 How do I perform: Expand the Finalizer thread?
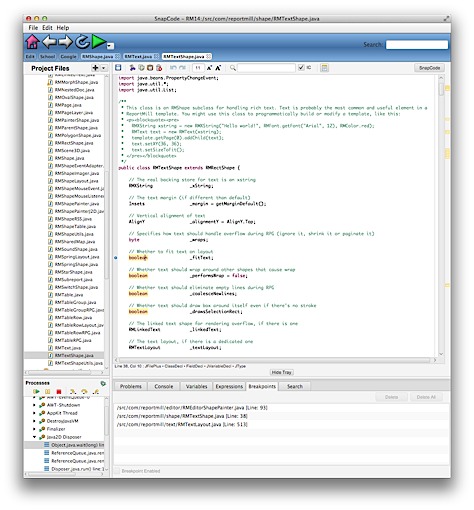click(34, 429)
